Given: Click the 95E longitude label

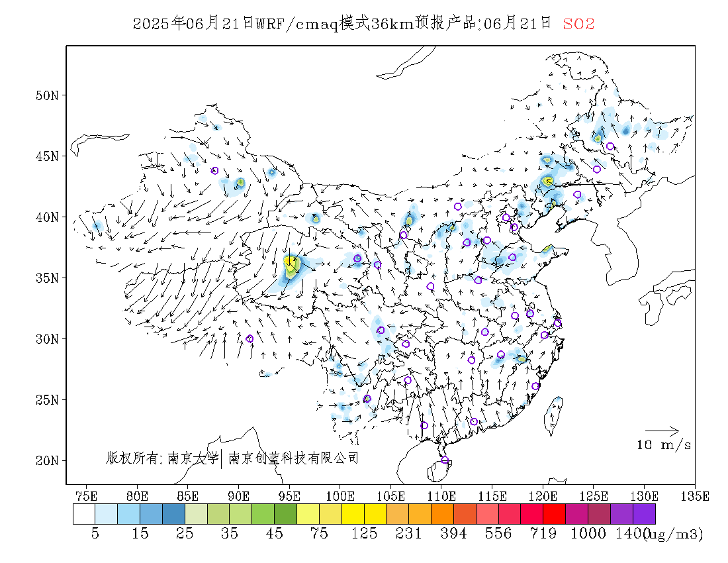Looking at the screenshot, I should pyautogui.click(x=289, y=497).
